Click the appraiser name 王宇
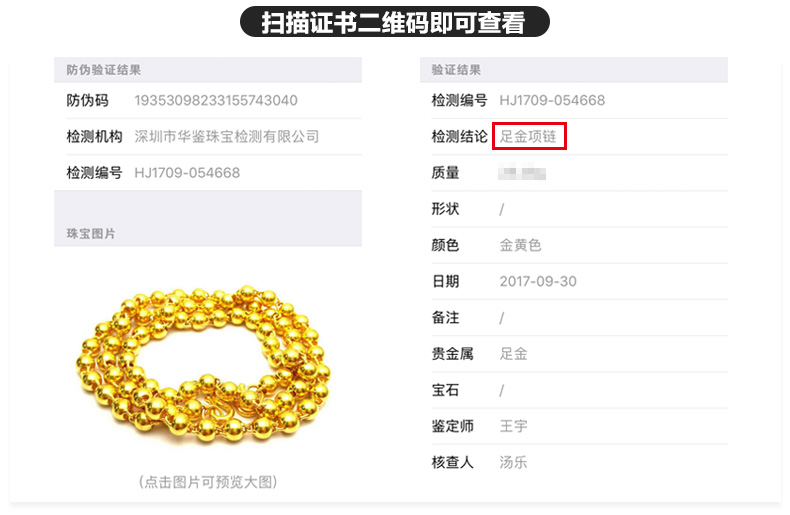 tap(513, 426)
